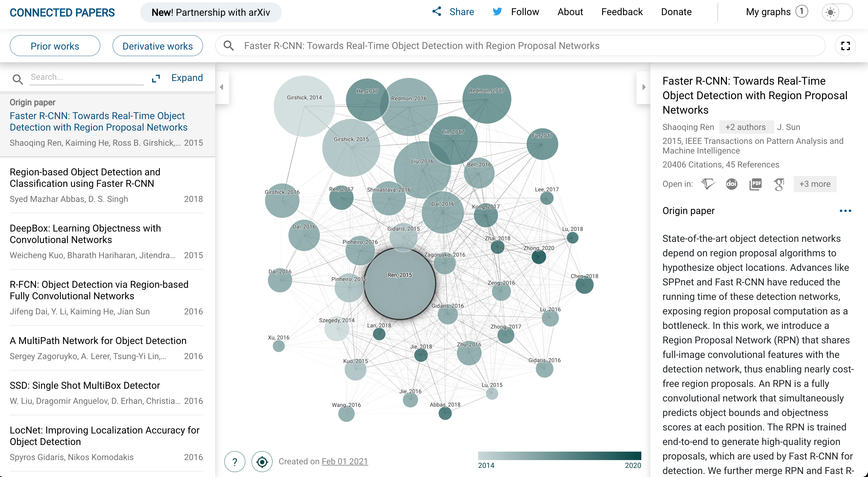Image resolution: width=868 pixels, height=477 pixels.
Task: Open the Derivative works tab
Action: pyautogui.click(x=158, y=46)
